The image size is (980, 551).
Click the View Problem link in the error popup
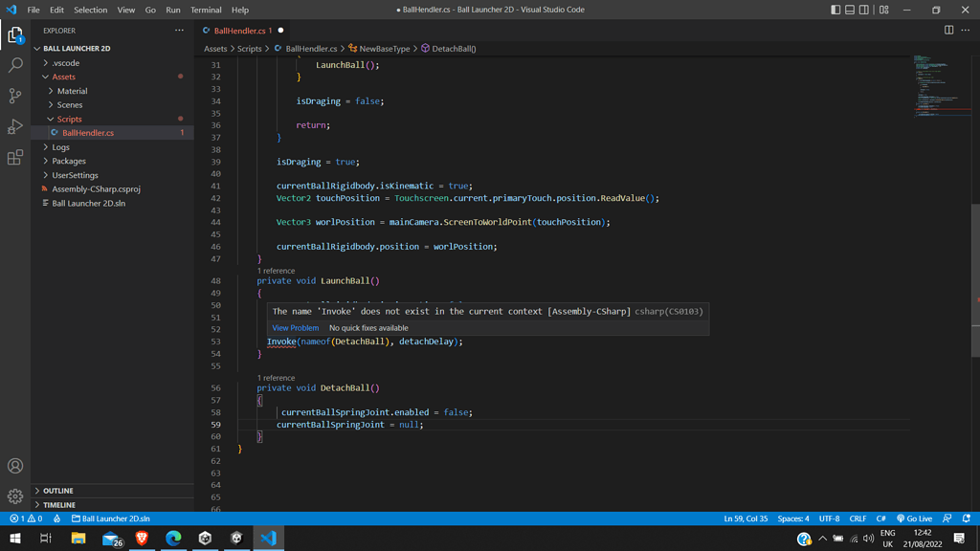295,327
